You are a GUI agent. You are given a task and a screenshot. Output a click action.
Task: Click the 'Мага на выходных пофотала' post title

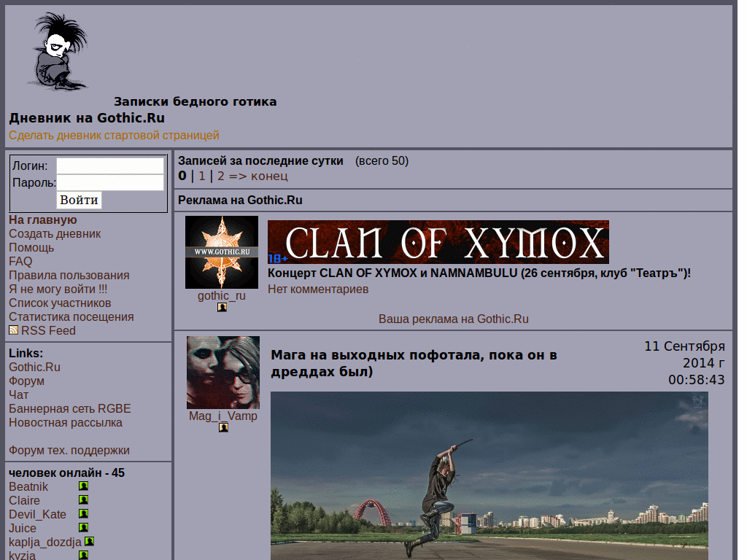pos(414,363)
